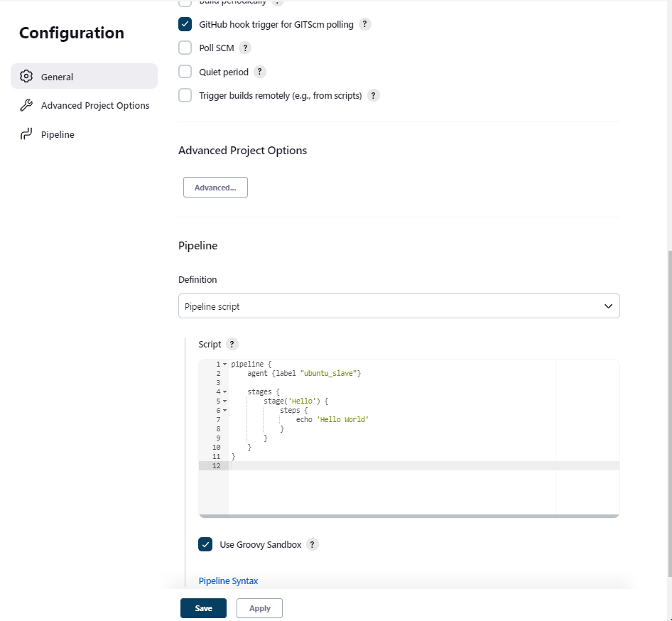Save the pipeline configuration
Viewport: 672px width, 621px height.
click(x=203, y=608)
